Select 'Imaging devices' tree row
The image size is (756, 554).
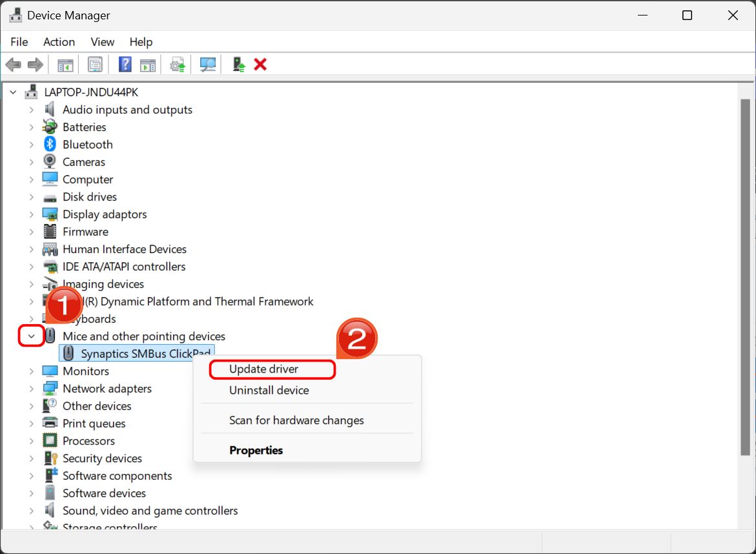tap(103, 283)
